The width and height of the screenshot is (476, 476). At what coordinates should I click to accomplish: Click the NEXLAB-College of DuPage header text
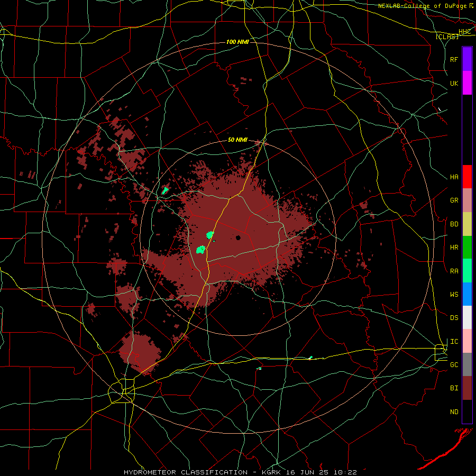[422, 6]
